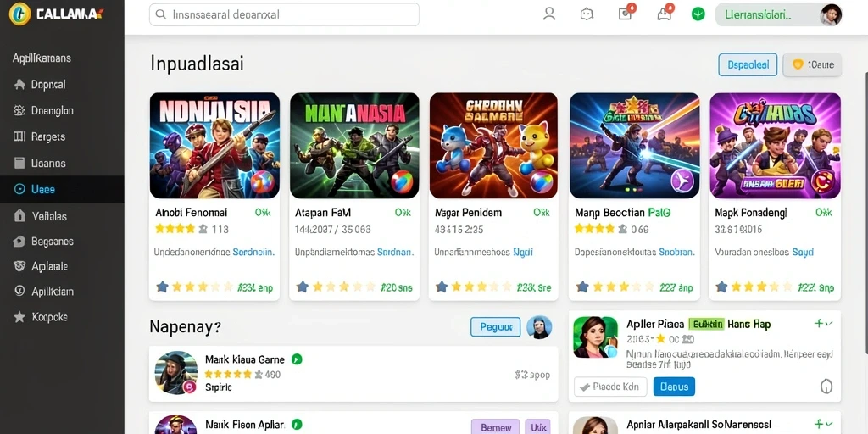
Task: Expand the green plus chevron on Apller Piaea
Action: pos(824,323)
